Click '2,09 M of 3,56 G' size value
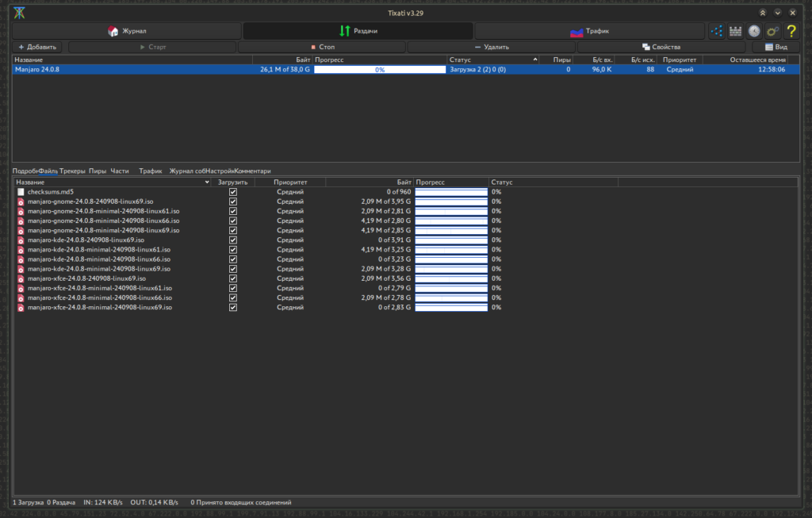The height and width of the screenshot is (518, 812). tap(386, 278)
